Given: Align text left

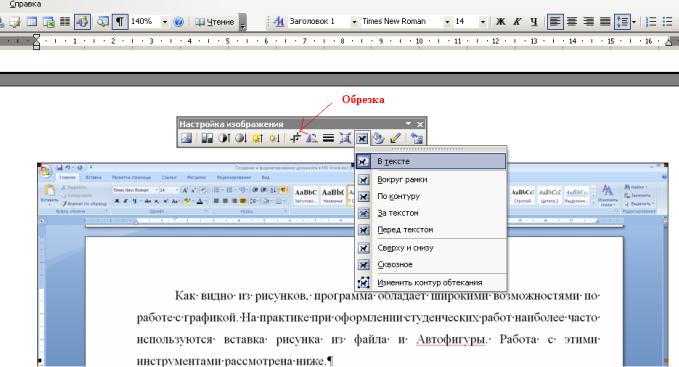Looking at the screenshot, I should point(555,22).
